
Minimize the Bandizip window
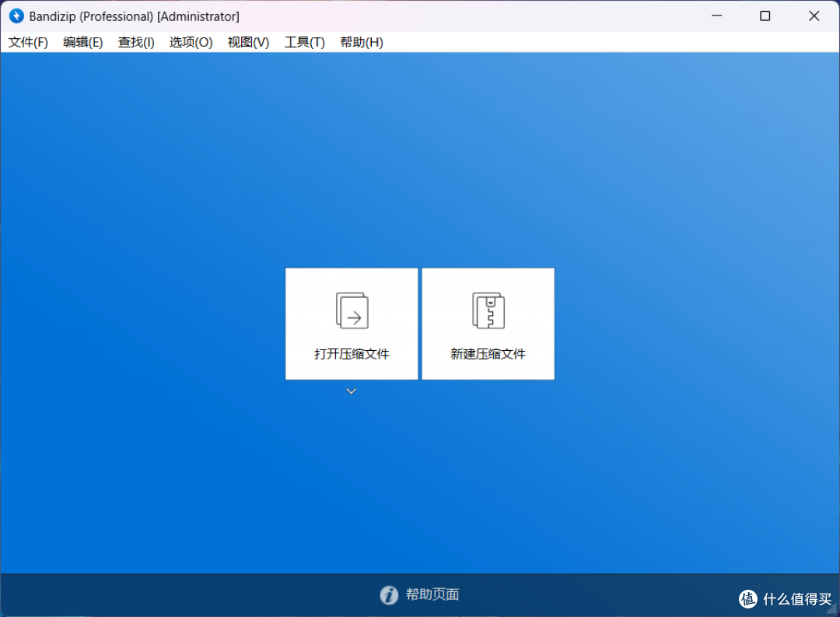[717, 16]
